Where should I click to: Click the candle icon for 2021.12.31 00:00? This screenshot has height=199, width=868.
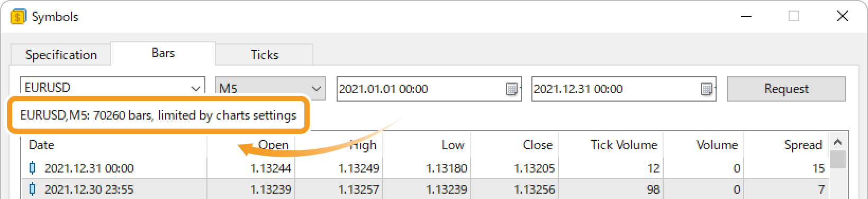32,168
